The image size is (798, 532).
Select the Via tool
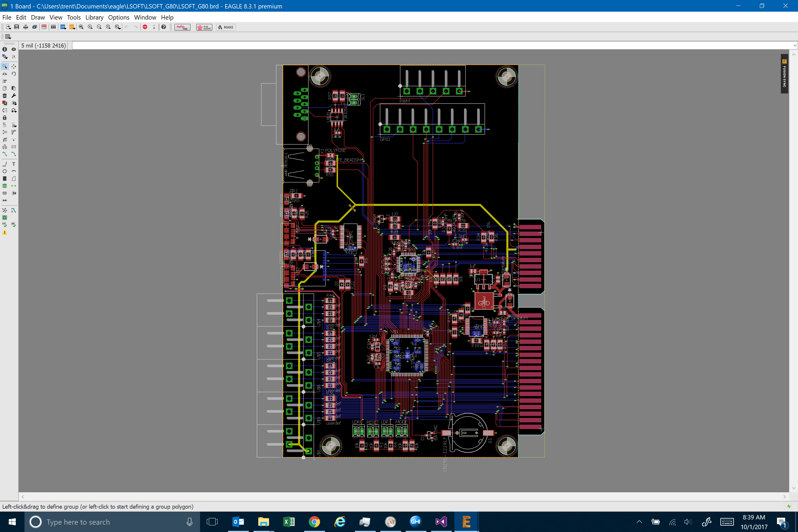pyautogui.click(x=5, y=186)
